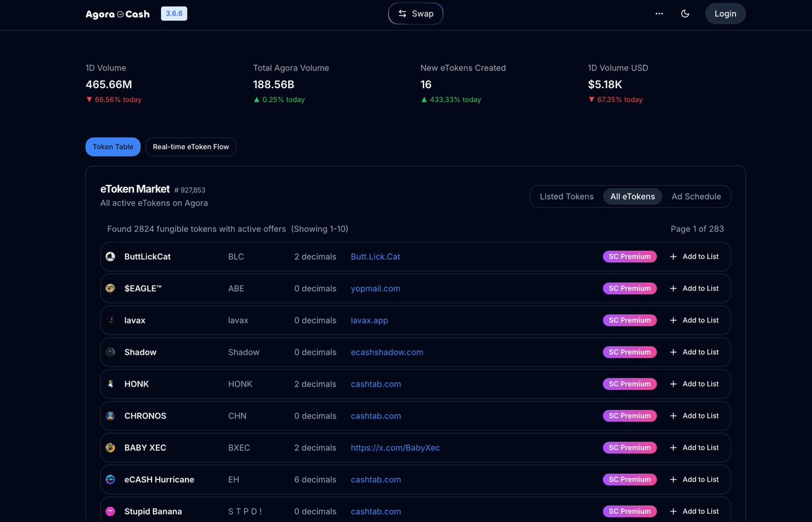Click the Shadow token icon
Viewport: 812px width, 522px height.
pos(110,352)
